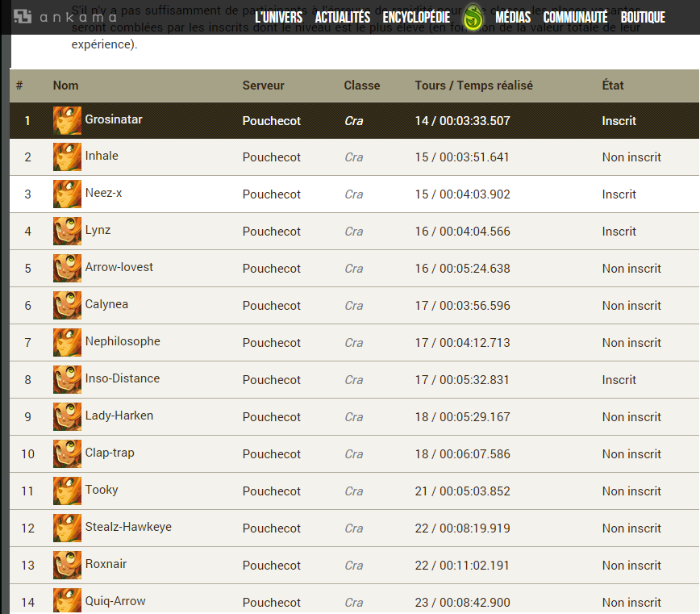Open Tooky's character profile link
This screenshot has width=700, height=614.
pos(102,490)
